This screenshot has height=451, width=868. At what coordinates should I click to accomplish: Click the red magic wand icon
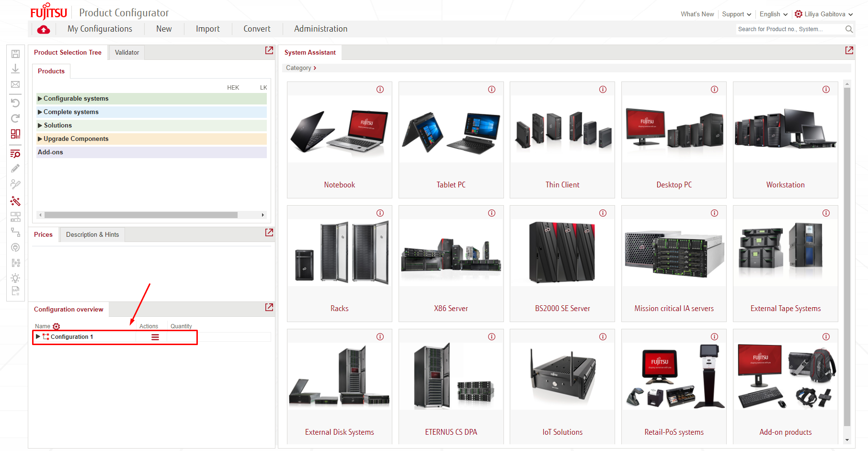(x=15, y=201)
